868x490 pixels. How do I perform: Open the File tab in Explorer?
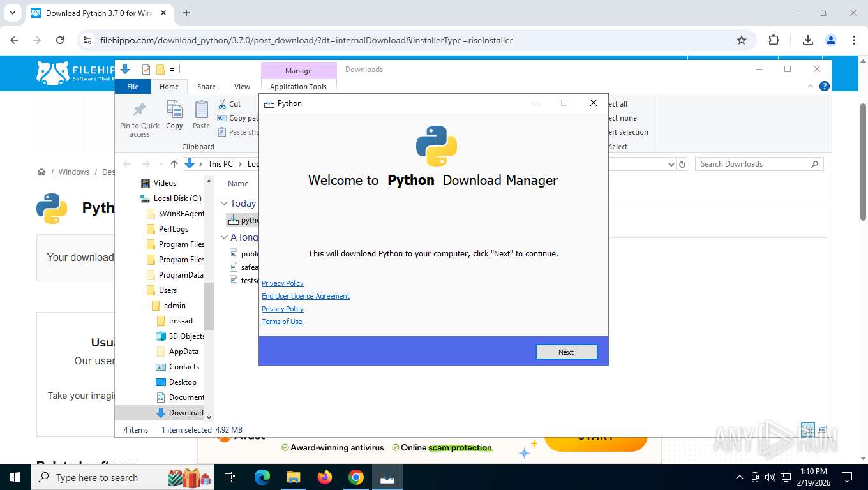point(133,87)
